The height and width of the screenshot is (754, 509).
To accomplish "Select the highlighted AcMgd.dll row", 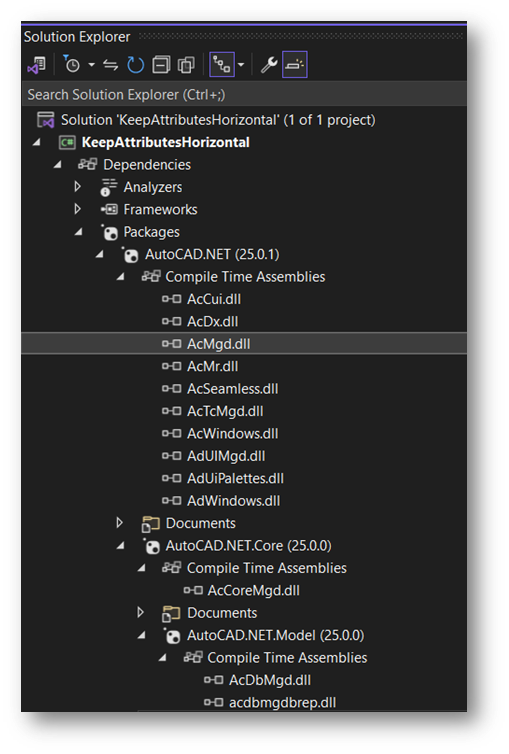I will [244, 343].
